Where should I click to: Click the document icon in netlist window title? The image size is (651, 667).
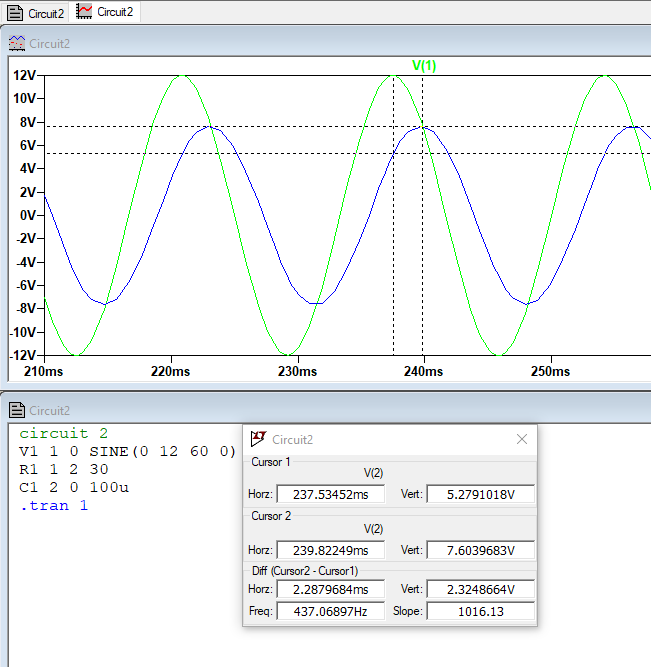(x=17, y=410)
